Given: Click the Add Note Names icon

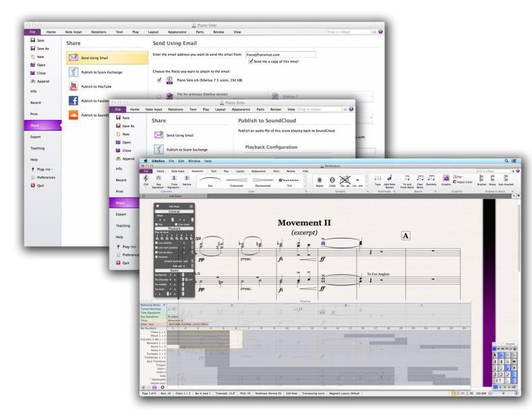Looking at the screenshot, I should click(x=390, y=178).
